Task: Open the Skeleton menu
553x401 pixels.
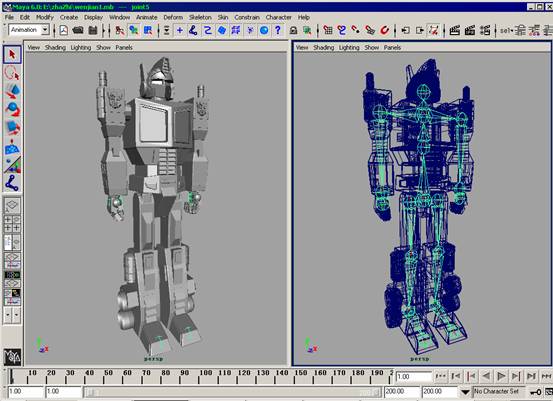Action: pos(200,17)
